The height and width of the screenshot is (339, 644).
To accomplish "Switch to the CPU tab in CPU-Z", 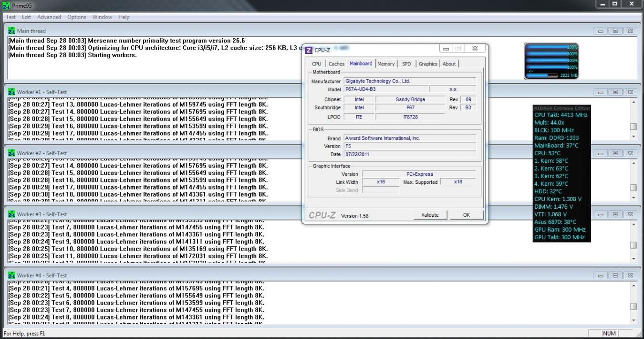I will [x=316, y=64].
